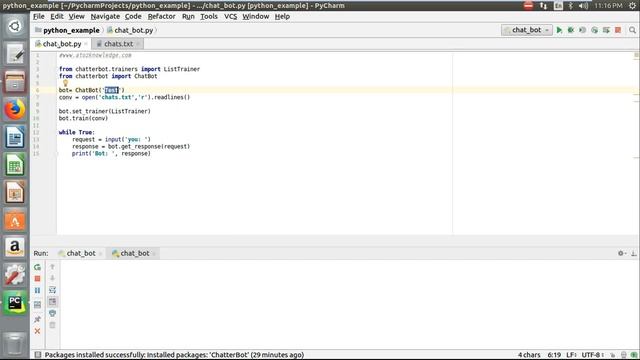
Task: Toggle tool window bars in the status bar corner
Action: coord(38,355)
